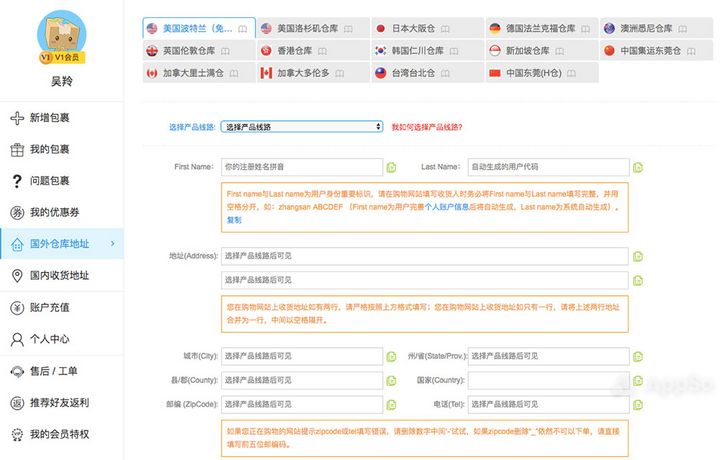This screenshot has width=720, height=460.
Task: Open 我的包裹 gift box icon
Action: click(x=17, y=150)
